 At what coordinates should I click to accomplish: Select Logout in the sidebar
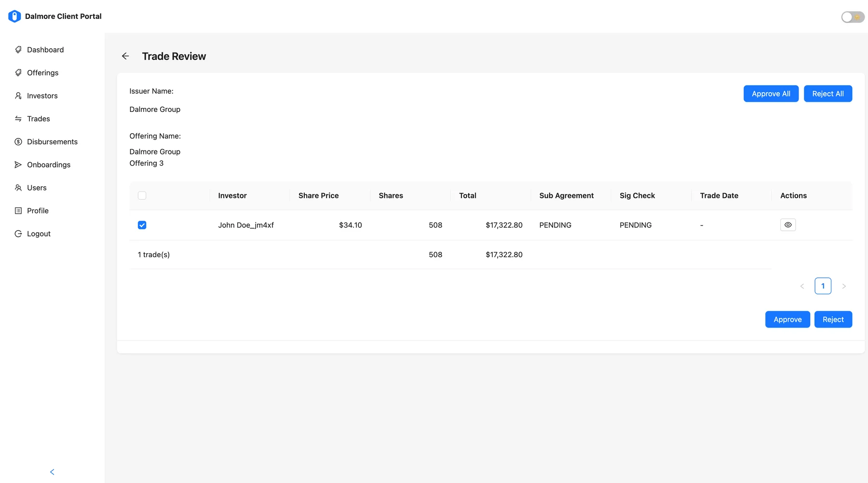coord(52,234)
